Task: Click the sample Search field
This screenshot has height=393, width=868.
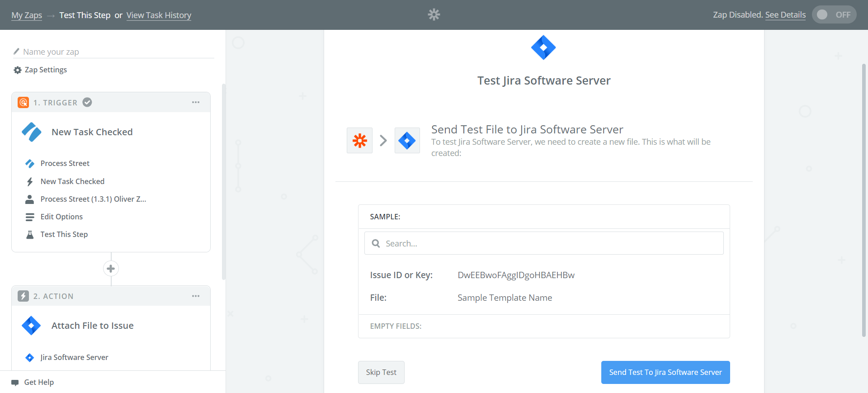Action: coord(544,243)
